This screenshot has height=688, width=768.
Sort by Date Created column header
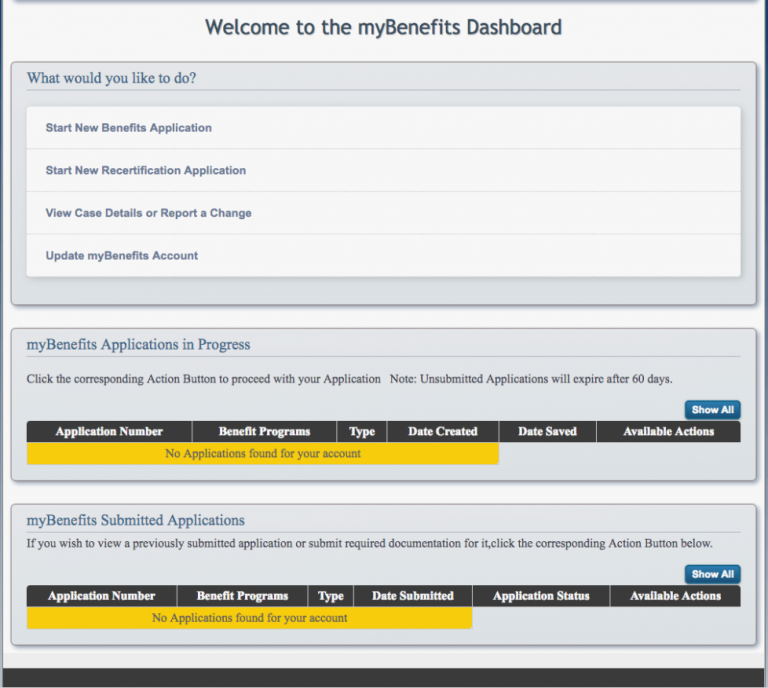pyautogui.click(x=443, y=432)
